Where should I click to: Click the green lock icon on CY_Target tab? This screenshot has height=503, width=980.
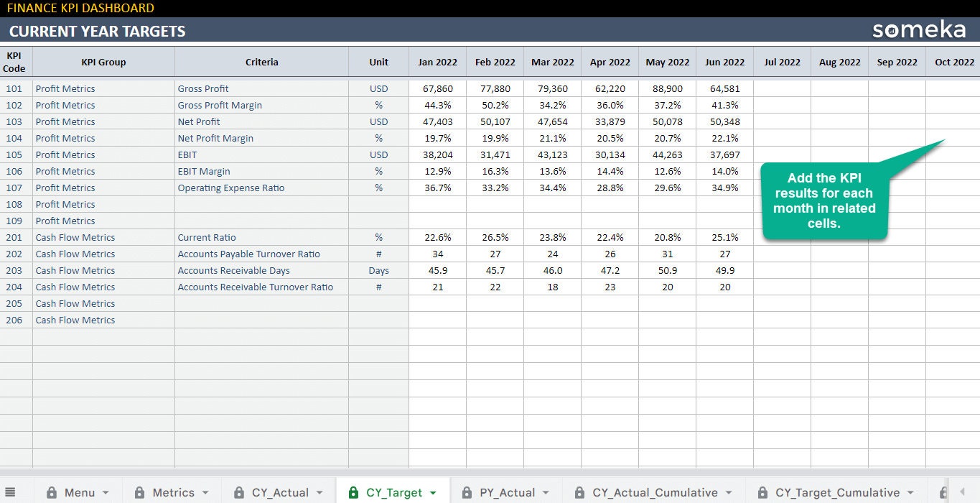coord(353,493)
